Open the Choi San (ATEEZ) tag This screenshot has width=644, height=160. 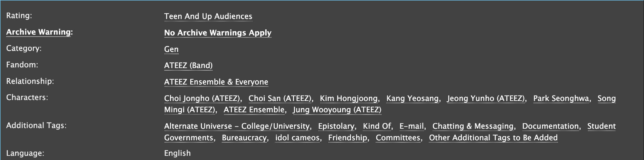coord(280,98)
